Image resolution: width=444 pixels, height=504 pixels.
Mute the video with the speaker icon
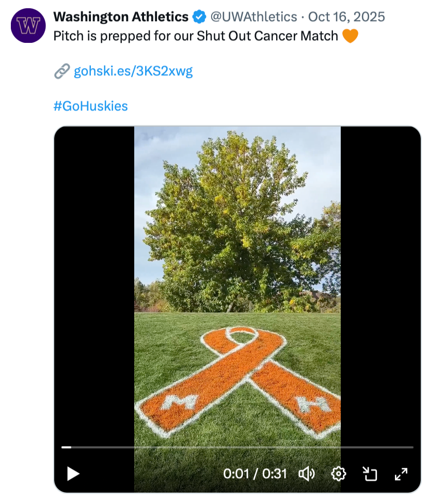point(307,474)
